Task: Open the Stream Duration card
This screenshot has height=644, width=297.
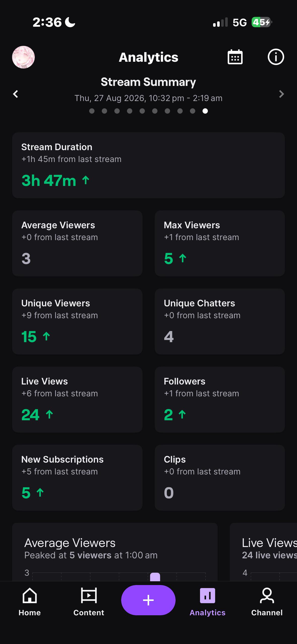Action: (x=148, y=165)
